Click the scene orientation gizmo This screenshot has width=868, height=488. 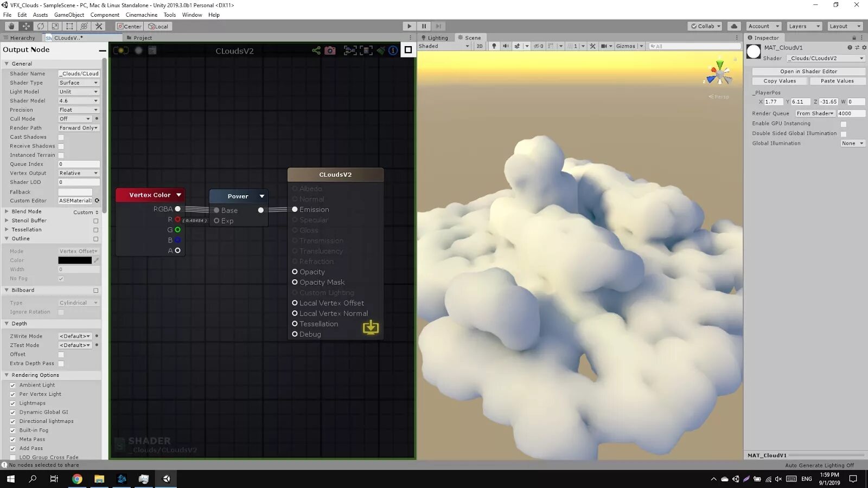point(719,74)
